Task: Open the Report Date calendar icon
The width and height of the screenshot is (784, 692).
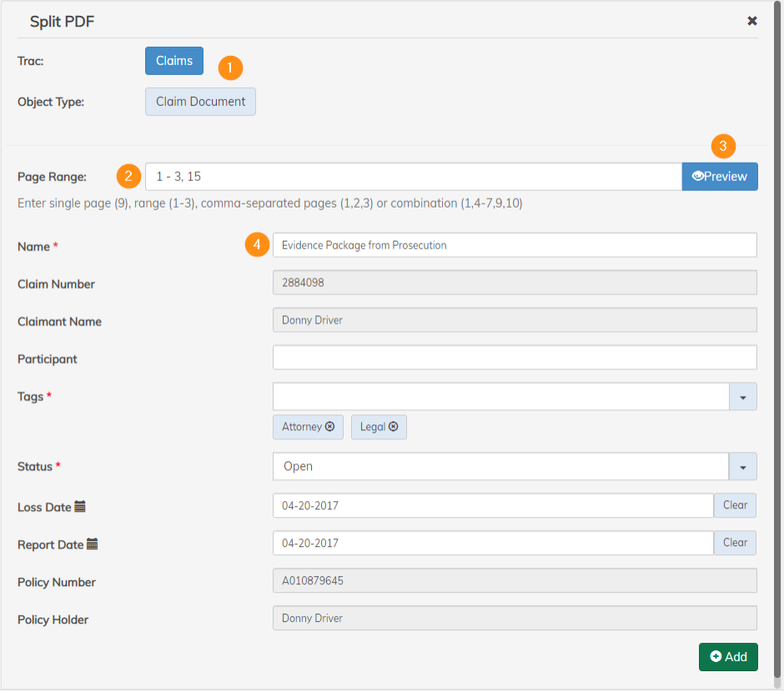Action: [x=92, y=544]
